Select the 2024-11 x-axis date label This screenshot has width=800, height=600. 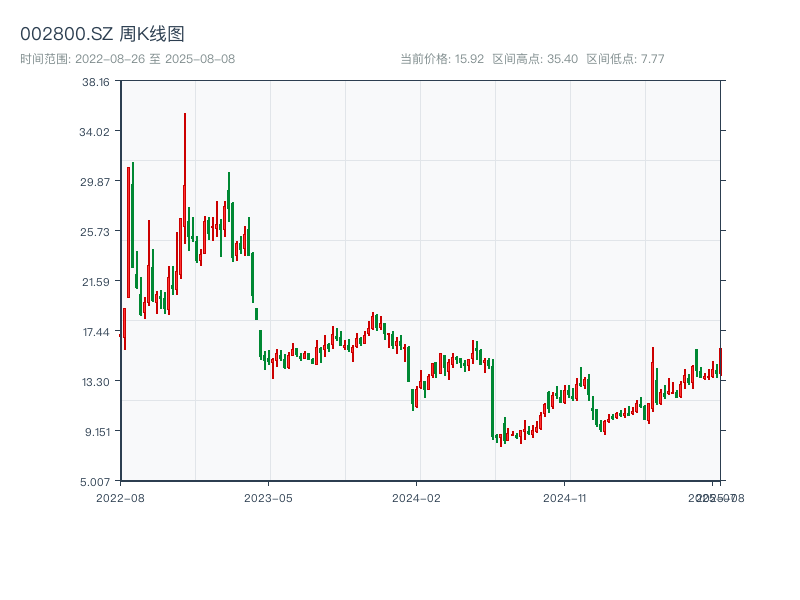(566, 497)
